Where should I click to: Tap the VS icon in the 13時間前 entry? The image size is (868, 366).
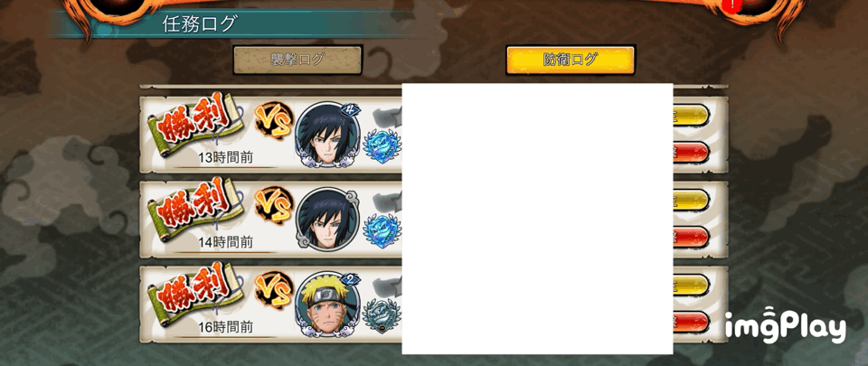(274, 120)
